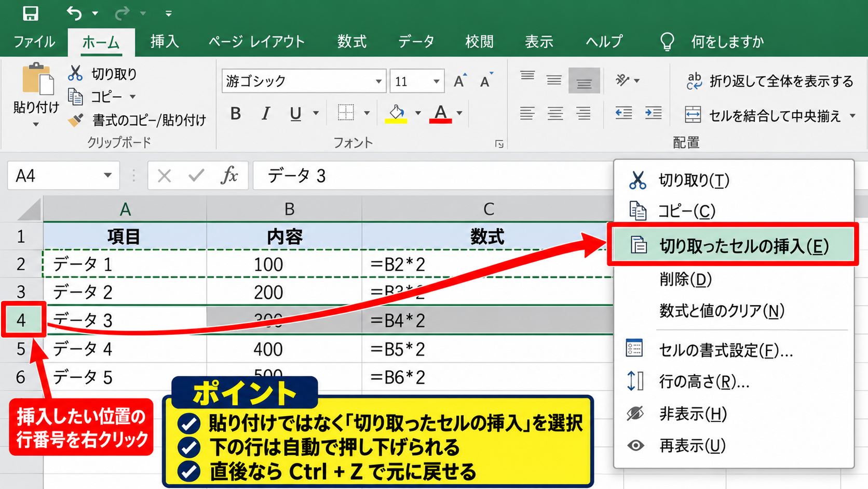This screenshot has height=489, width=868.
Task: Decrease font size with small A icon
Action: click(x=486, y=81)
